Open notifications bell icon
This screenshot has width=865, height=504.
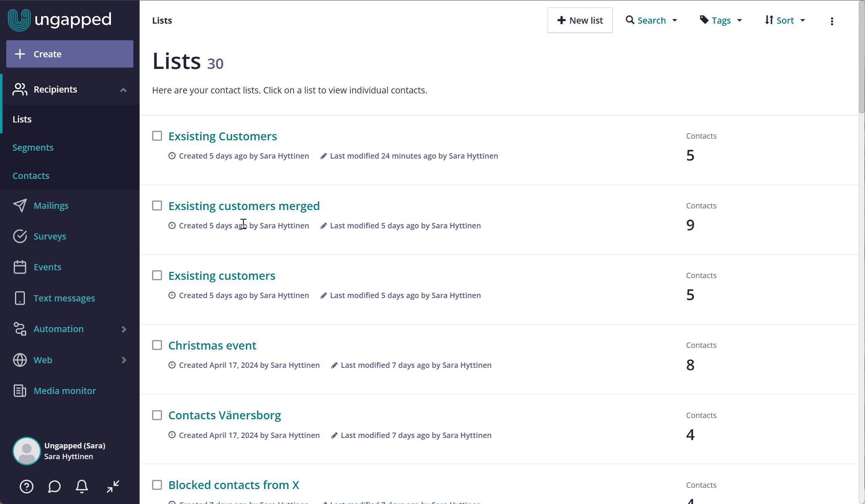point(82,487)
